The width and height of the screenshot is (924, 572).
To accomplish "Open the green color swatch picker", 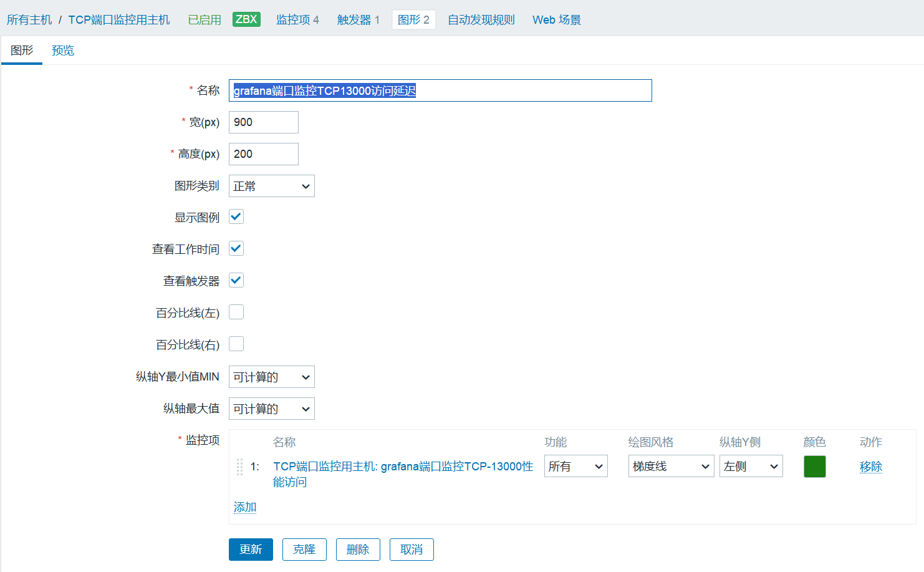I will tap(814, 467).
